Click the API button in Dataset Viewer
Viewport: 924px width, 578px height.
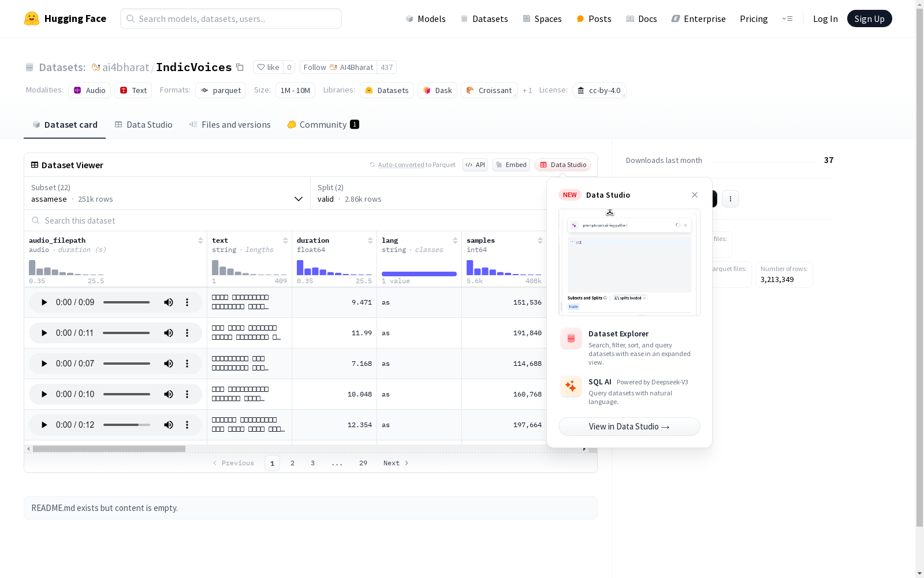pos(475,165)
